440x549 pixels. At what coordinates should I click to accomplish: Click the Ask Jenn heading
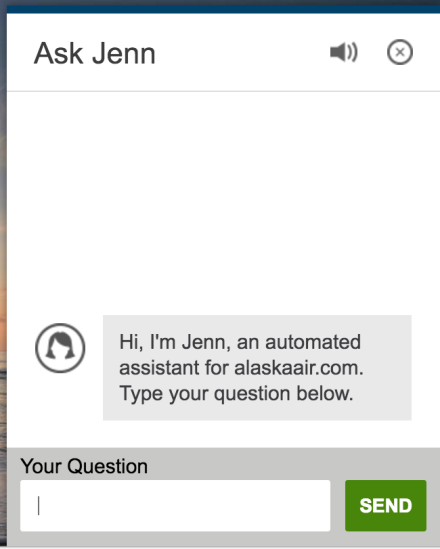click(95, 54)
